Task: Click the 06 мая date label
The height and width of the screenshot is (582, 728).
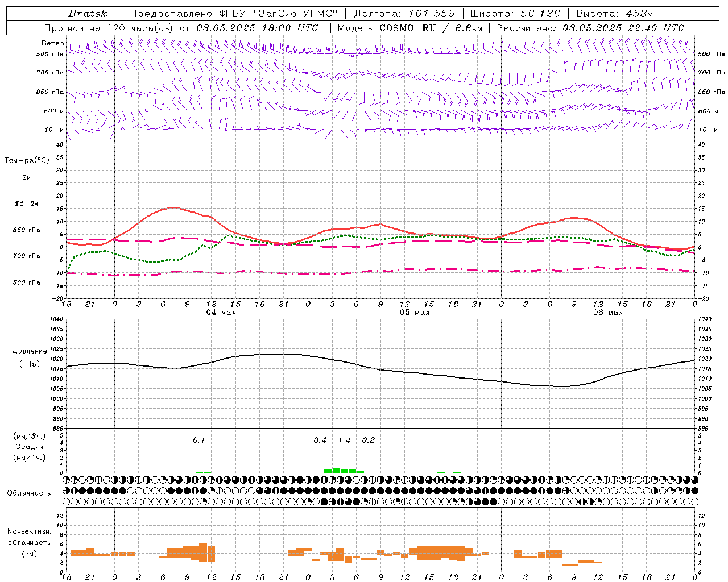Action: [x=608, y=313]
